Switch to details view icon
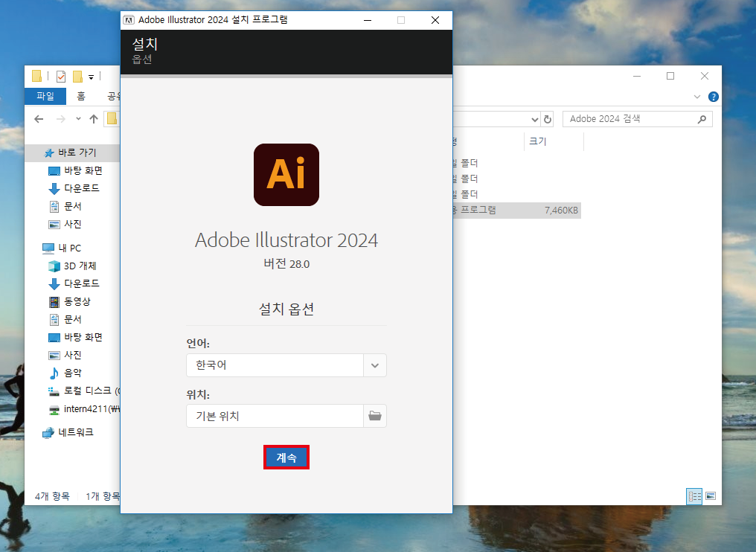Viewport: 756px width, 552px height. tap(694, 496)
